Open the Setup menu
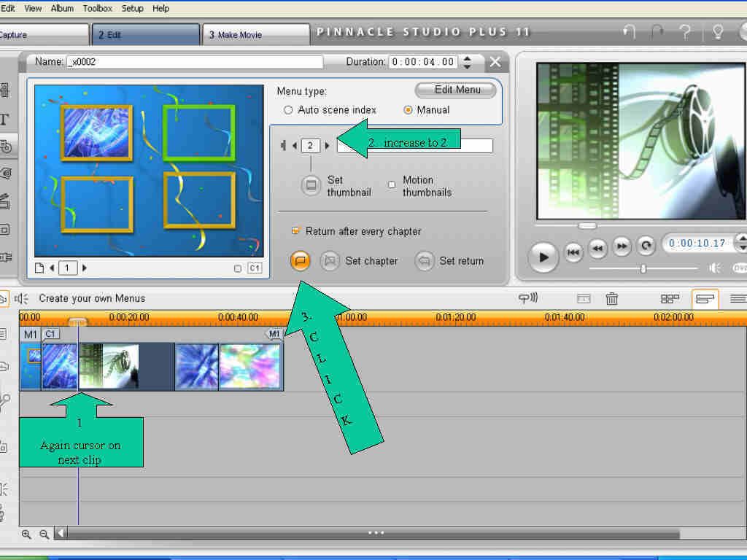Viewport: 747px width, 560px height. click(x=132, y=9)
